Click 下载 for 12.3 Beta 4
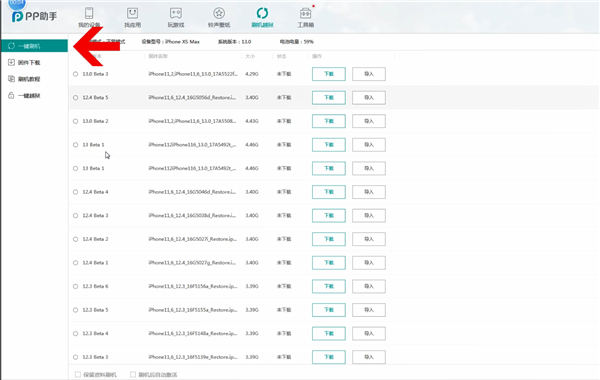Screen dimensions: 600x380 point(329,334)
